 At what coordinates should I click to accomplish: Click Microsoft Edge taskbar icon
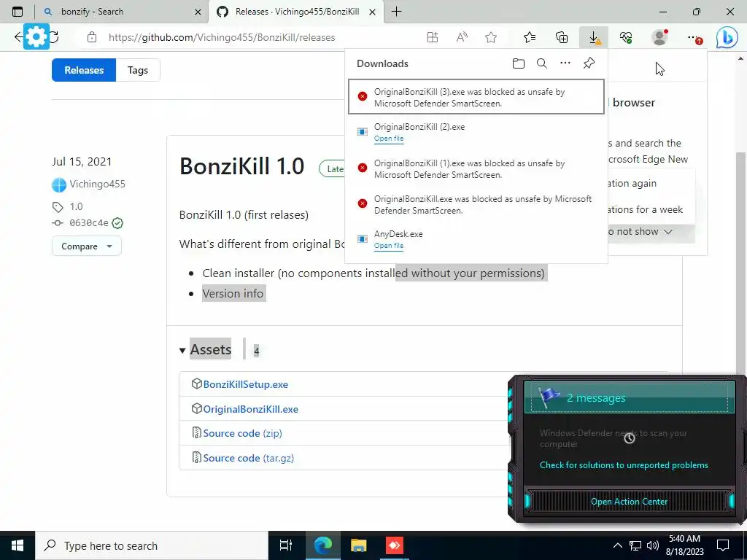click(x=322, y=545)
